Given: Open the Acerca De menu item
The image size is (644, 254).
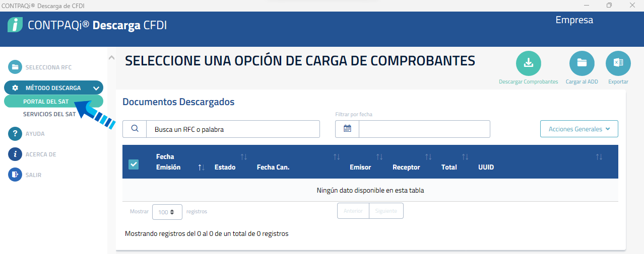Looking at the screenshot, I should pos(41,154).
